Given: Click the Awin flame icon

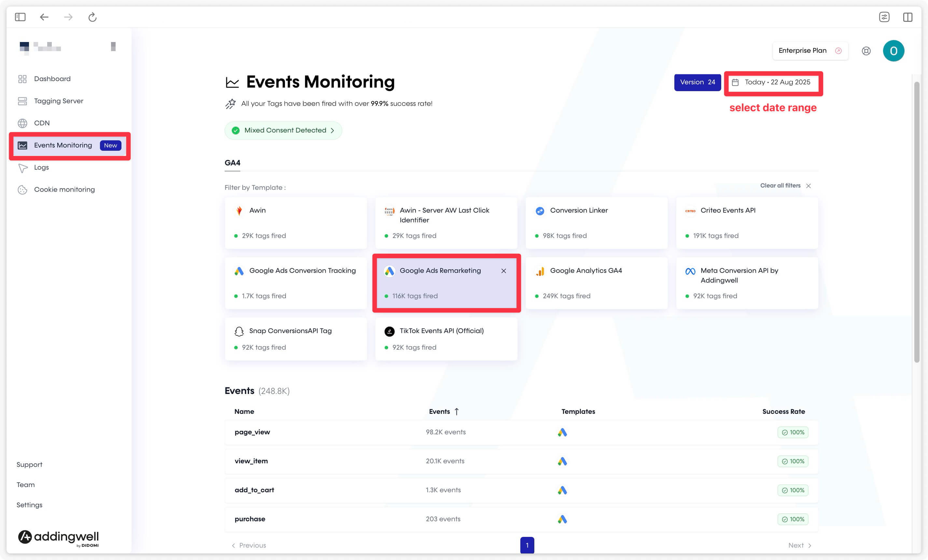Looking at the screenshot, I should 239,211.
